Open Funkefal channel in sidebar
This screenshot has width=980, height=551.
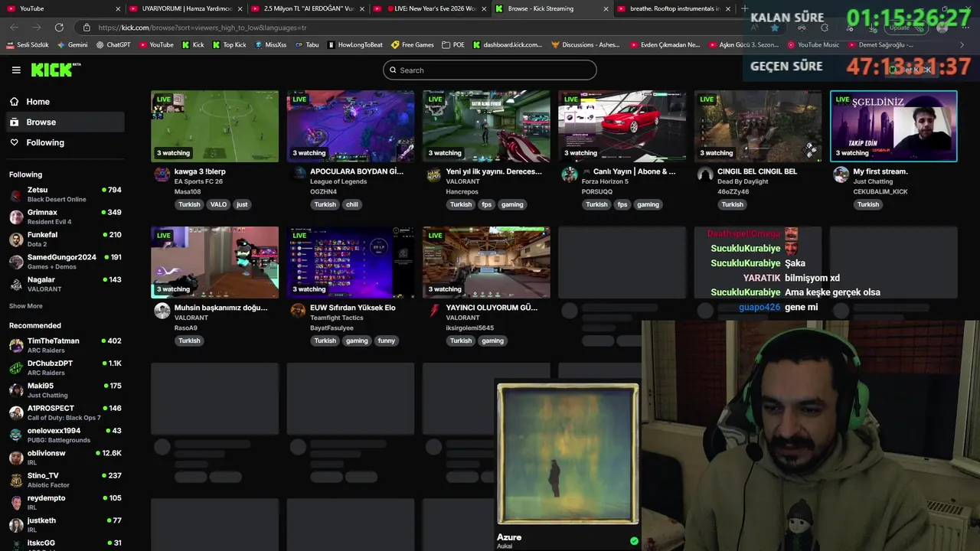(x=65, y=240)
